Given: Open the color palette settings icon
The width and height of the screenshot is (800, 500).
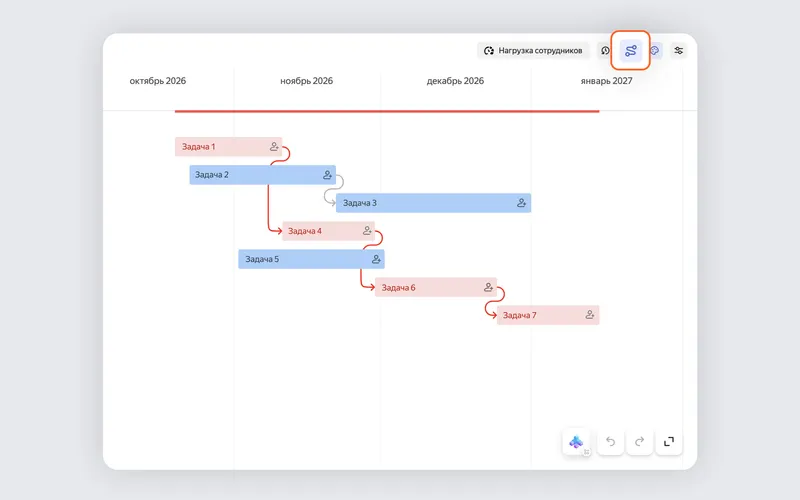Looking at the screenshot, I should (x=655, y=51).
